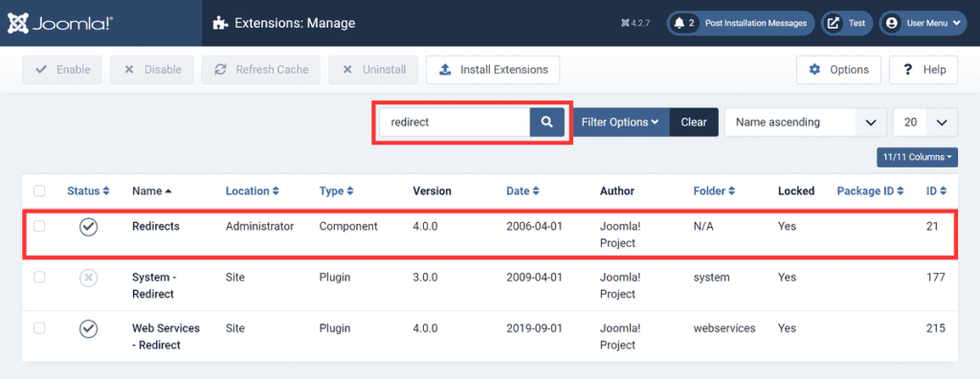The image size is (980, 379).
Task: Sort by ID column
Action: click(x=936, y=190)
